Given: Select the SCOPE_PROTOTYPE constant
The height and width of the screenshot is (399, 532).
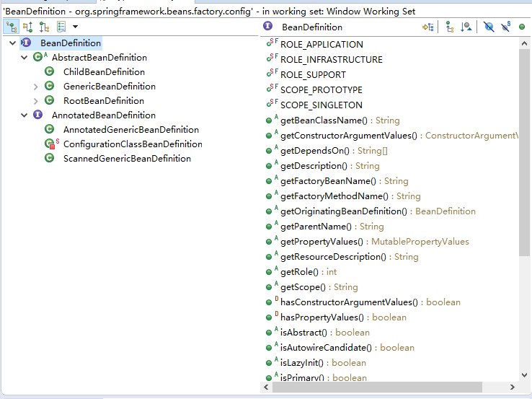Looking at the screenshot, I should tap(321, 90).
